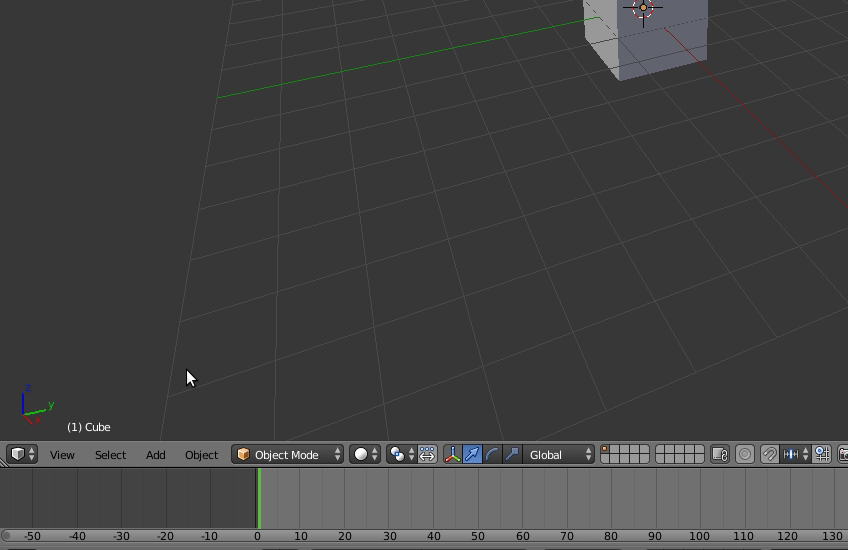
Task: Click the green current frame marker
Action: pyautogui.click(x=260, y=498)
